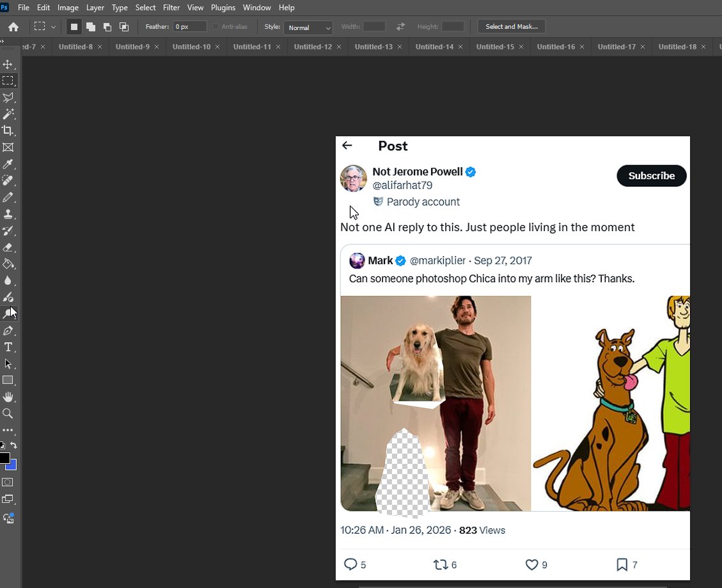Select the Clone Stamp tool
722x588 pixels.
click(x=8, y=214)
